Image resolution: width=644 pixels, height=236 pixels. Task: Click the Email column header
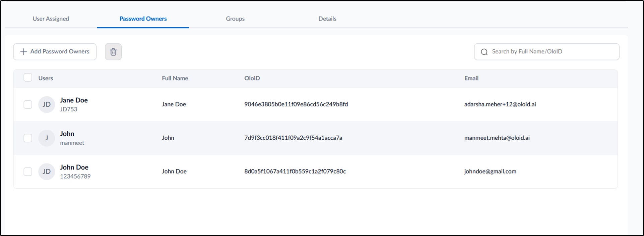pyautogui.click(x=471, y=78)
